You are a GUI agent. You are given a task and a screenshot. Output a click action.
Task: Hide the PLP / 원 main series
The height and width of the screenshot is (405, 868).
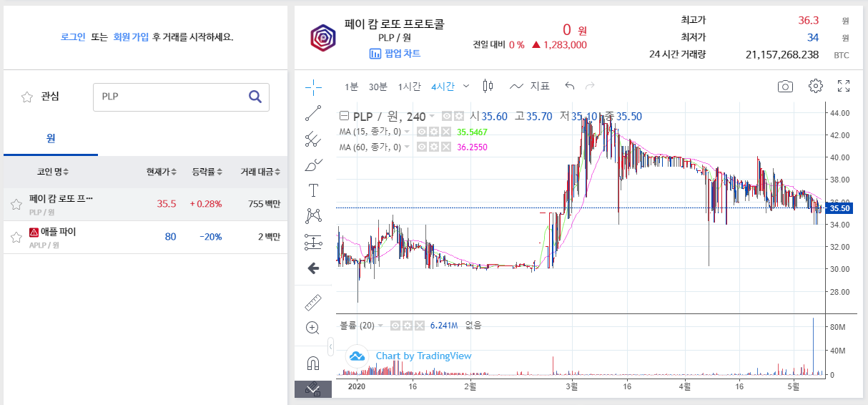(x=447, y=117)
